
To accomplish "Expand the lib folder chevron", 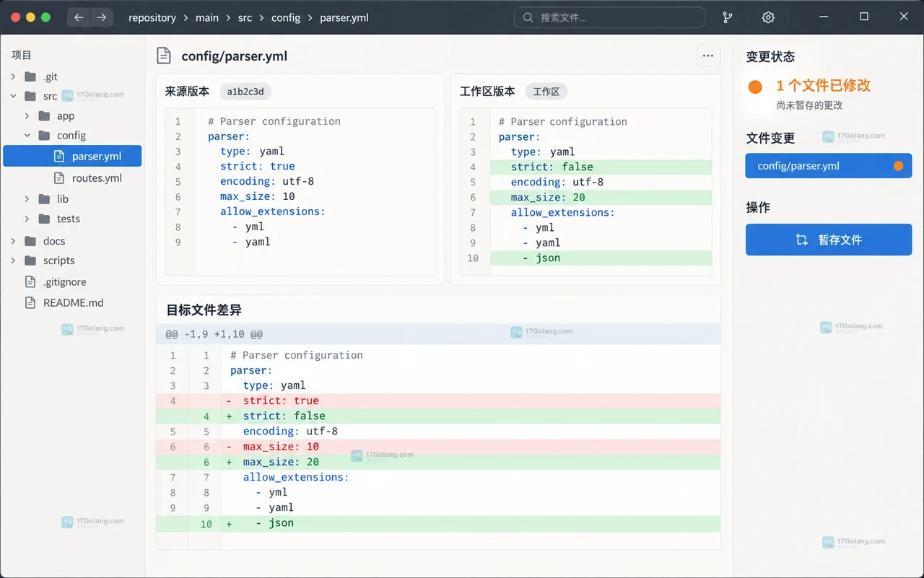I will pyautogui.click(x=27, y=198).
